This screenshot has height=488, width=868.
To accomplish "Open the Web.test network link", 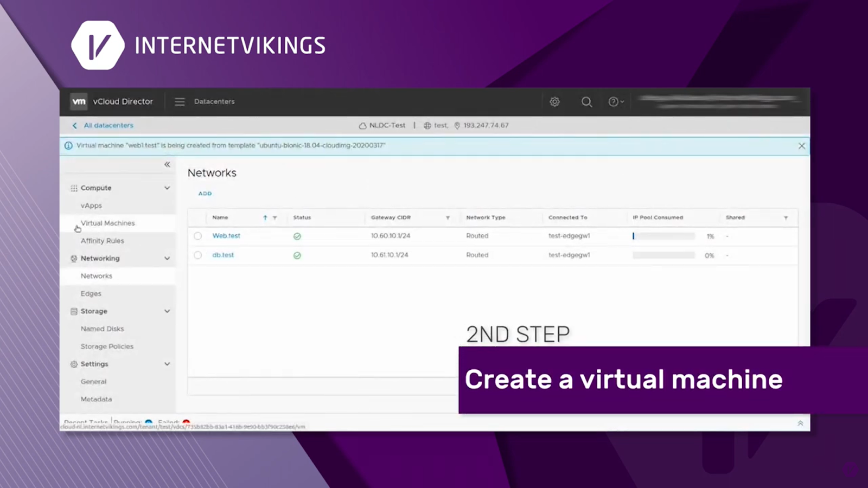I will coord(226,236).
